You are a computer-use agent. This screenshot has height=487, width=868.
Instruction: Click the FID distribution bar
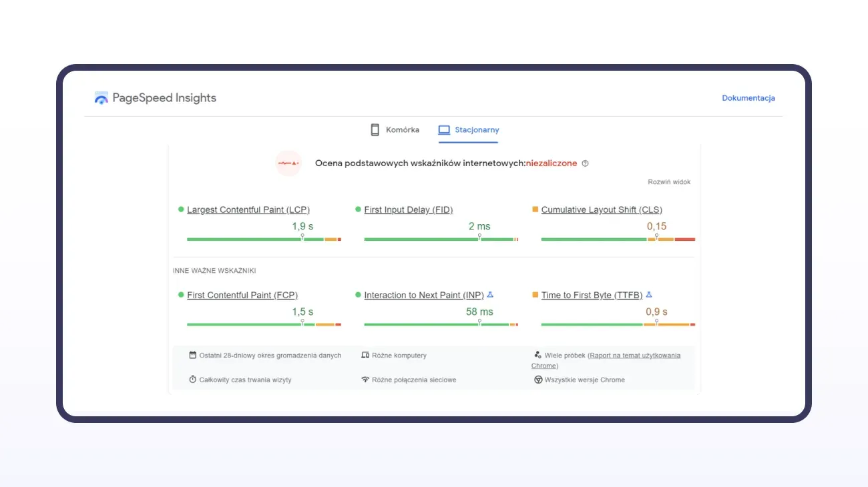[441, 239]
